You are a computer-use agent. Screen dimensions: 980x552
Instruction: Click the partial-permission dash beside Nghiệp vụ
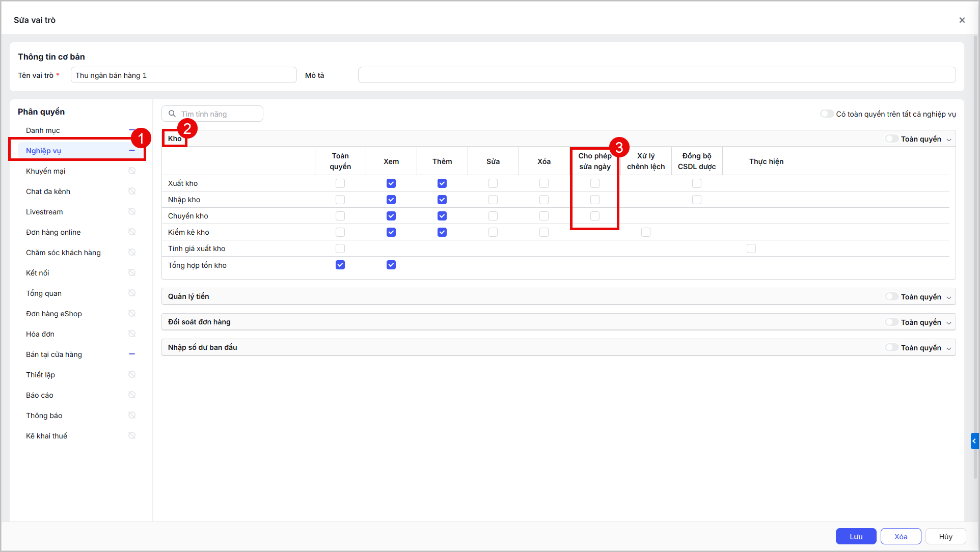(x=132, y=151)
